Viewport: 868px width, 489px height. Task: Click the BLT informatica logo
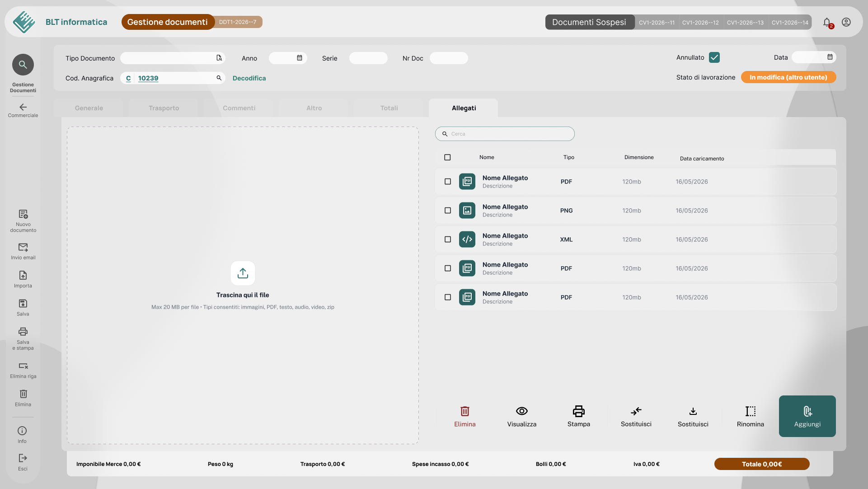(24, 22)
